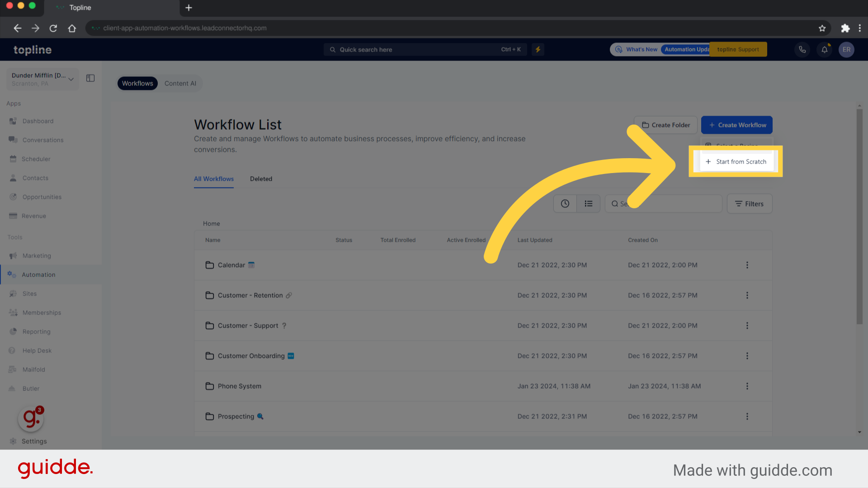868x488 pixels.
Task: Switch to the Deleted tab
Action: (260, 178)
